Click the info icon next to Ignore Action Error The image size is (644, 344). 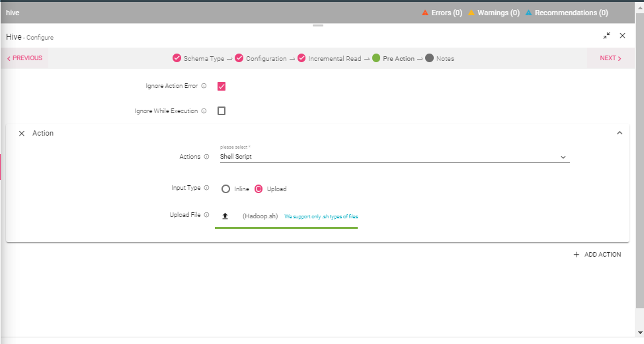[x=204, y=86]
